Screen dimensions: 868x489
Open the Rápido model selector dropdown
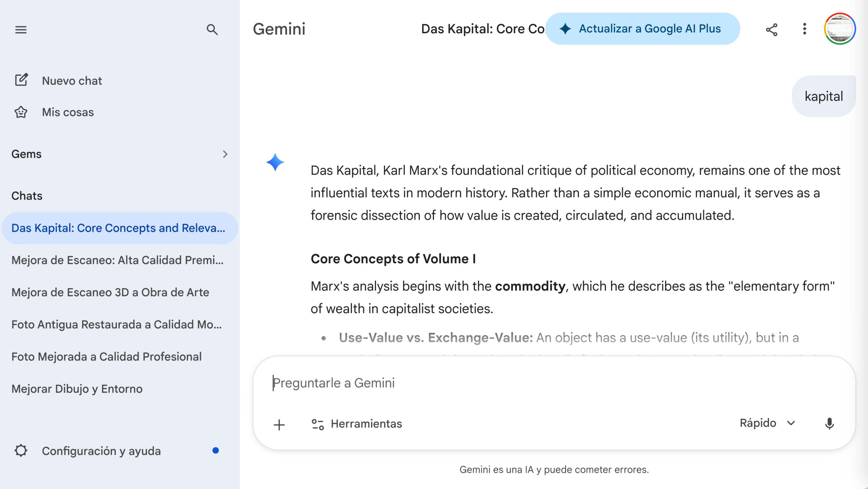coord(767,423)
